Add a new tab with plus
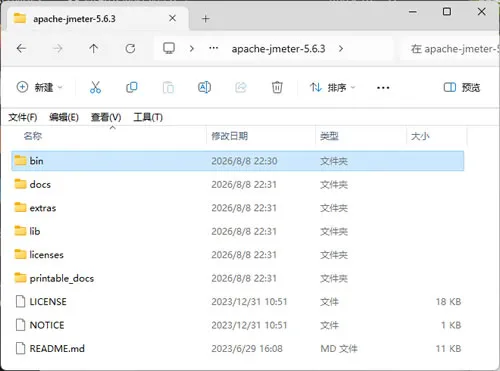This screenshot has height=371, width=500. 206,19
